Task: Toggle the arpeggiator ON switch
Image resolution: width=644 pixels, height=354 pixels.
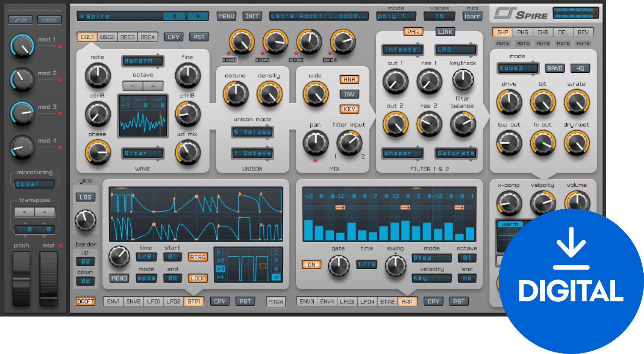Action: (311, 265)
